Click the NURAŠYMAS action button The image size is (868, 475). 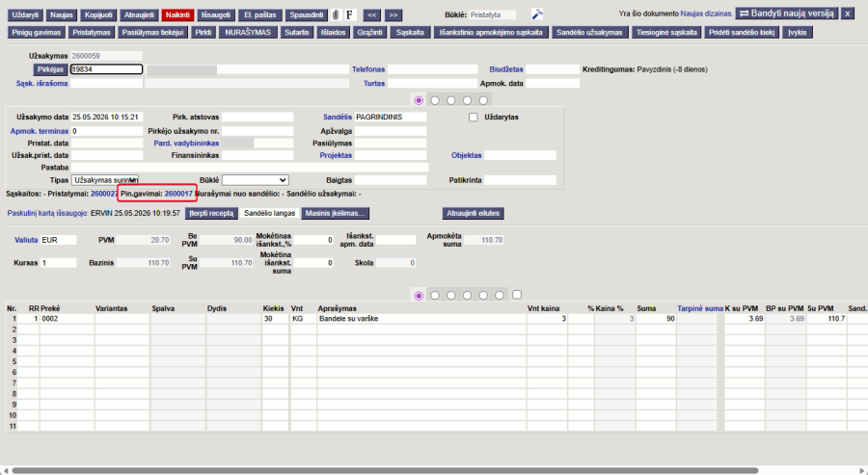coord(248,33)
